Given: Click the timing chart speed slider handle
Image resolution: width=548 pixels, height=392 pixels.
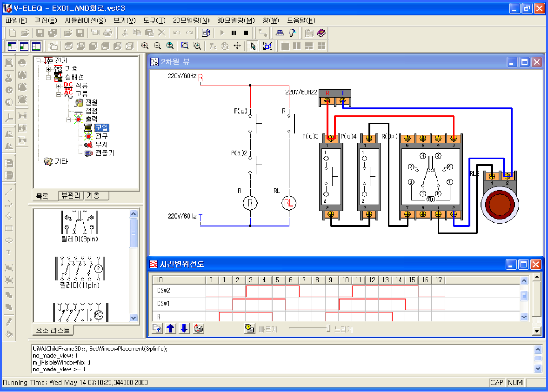Looking at the screenshot, I should 328,329.
